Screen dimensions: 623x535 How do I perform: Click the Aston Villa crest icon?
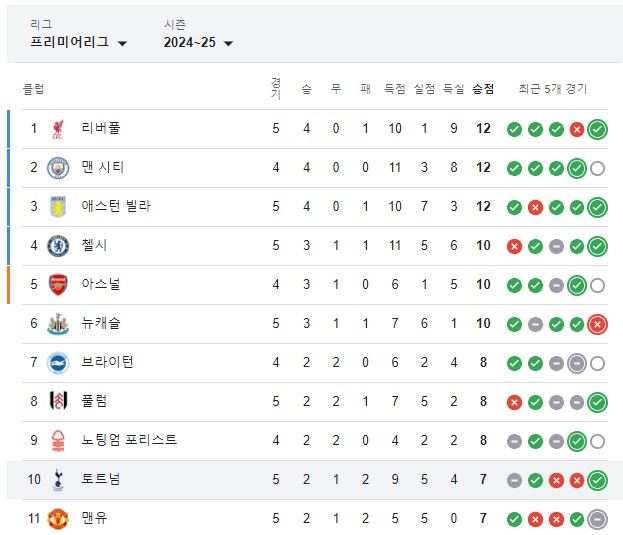(x=58, y=207)
